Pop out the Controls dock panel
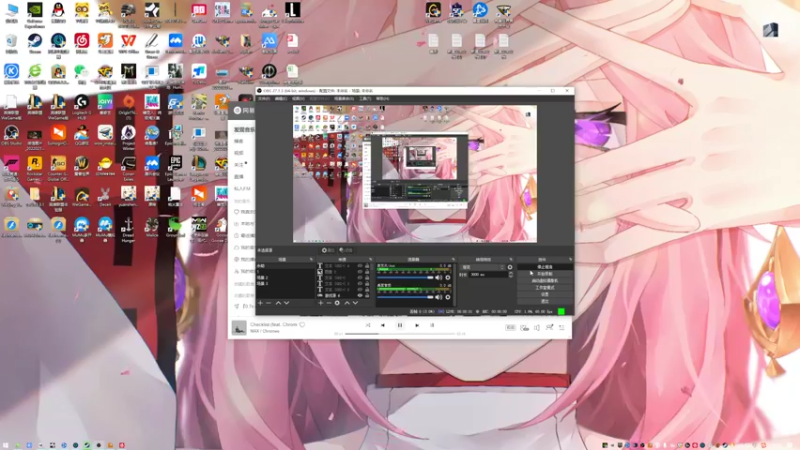Screen dimensions: 800x450 point(570,259)
